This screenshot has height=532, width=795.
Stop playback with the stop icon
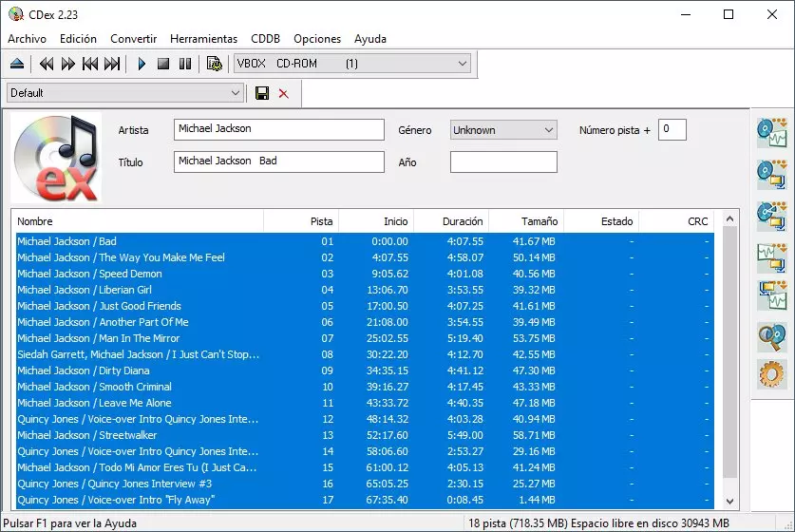tap(163, 64)
